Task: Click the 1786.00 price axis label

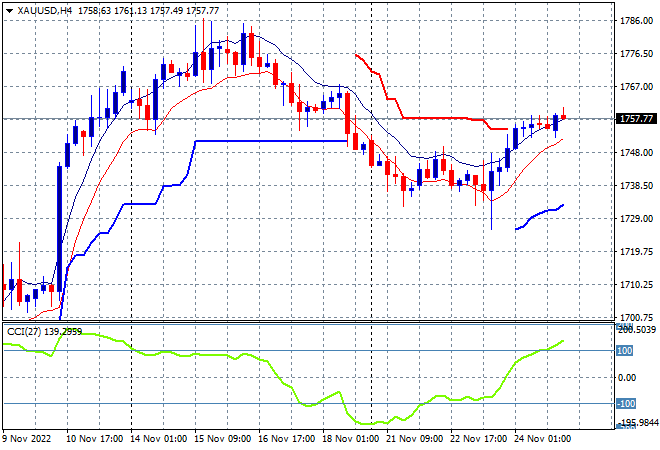Action: [x=636, y=21]
